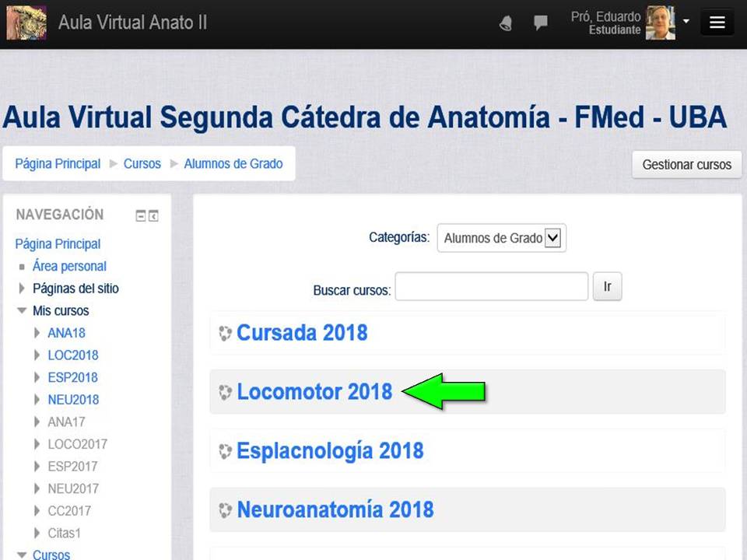This screenshot has width=747, height=560.
Task: Click the icon beside Neuroanatomía 2018
Action: click(x=225, y=510)
